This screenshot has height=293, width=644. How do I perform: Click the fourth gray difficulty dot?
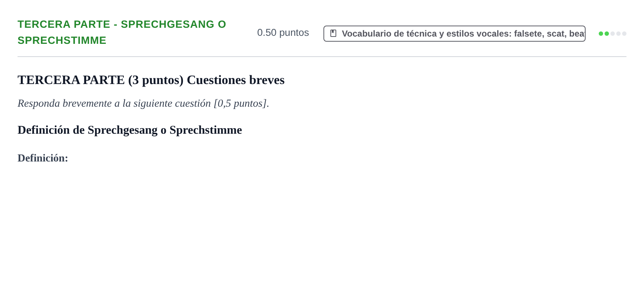click(x=618, y=34)
